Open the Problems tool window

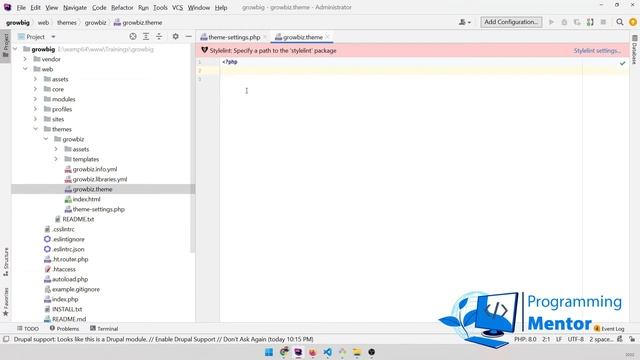(x=64, y=329)
